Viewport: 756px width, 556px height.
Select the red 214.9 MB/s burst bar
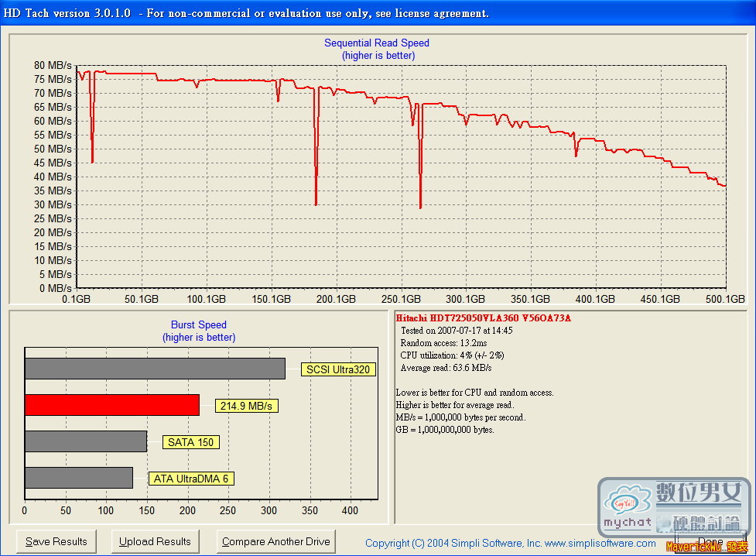112,405
